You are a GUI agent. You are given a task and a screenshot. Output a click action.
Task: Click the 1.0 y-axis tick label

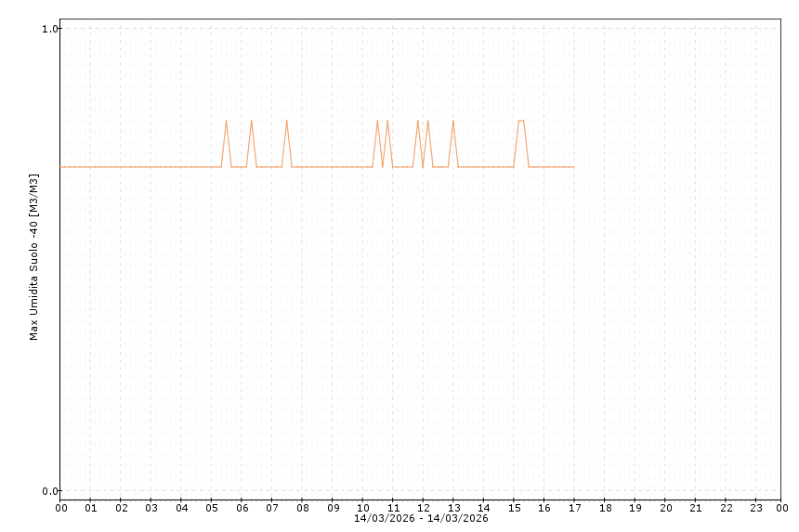[x=49, y=29]
